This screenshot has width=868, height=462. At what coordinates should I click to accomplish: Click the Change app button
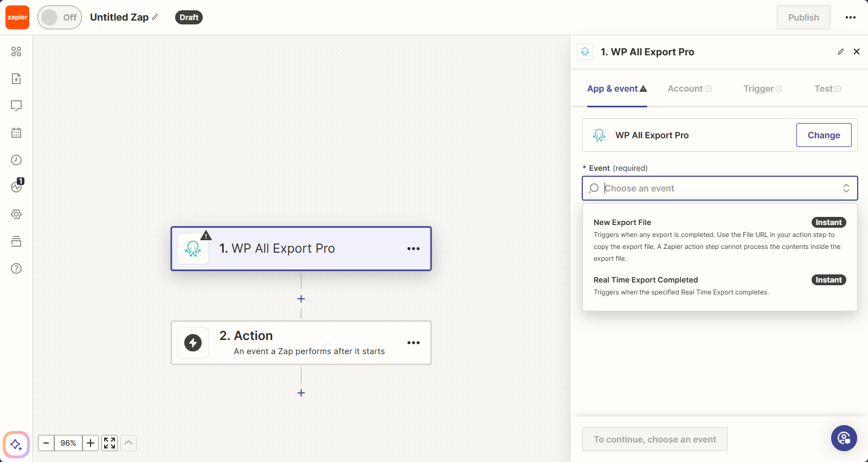[823, 135]
